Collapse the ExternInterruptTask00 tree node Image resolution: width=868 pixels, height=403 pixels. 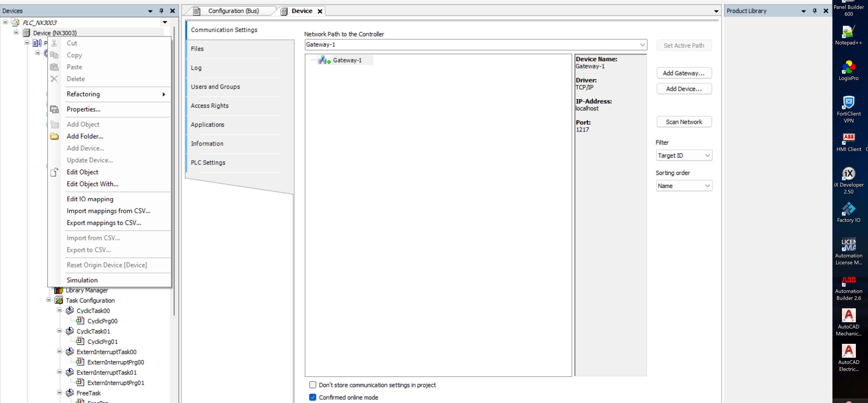(59, 351)
